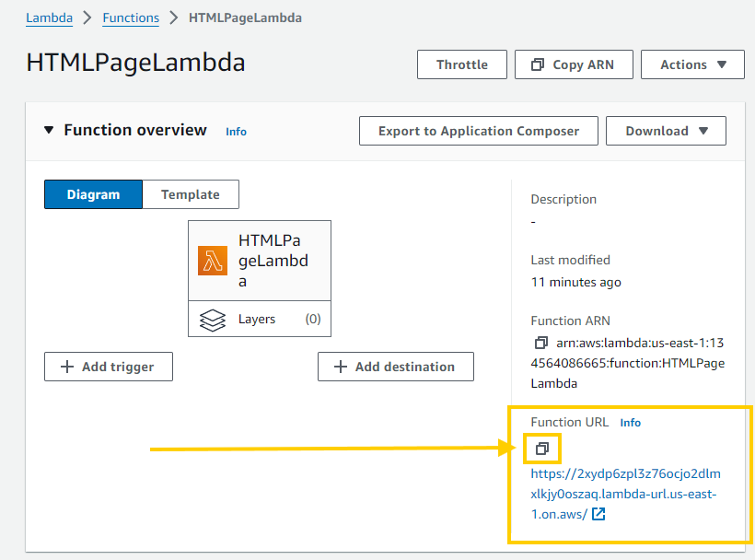The image size is (755, 560).
Task: Copy the Function URL using copy icon
Action: (x=542, y=449)
